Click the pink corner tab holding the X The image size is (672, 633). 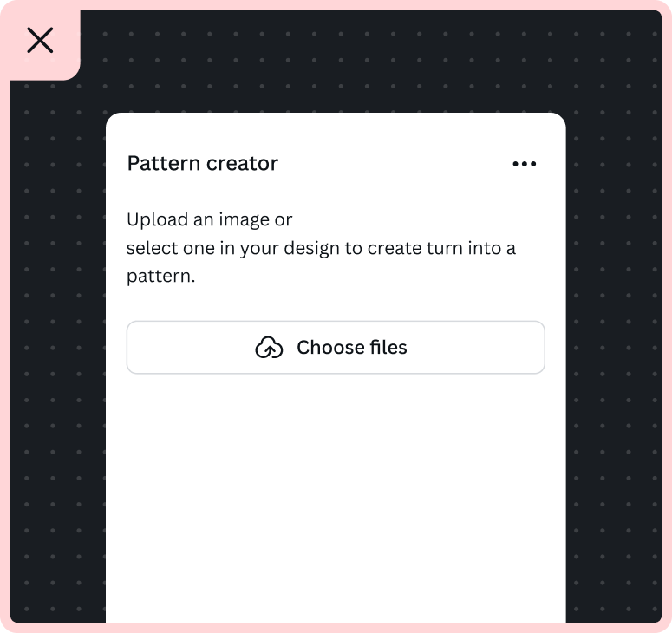tap(40, 40)
